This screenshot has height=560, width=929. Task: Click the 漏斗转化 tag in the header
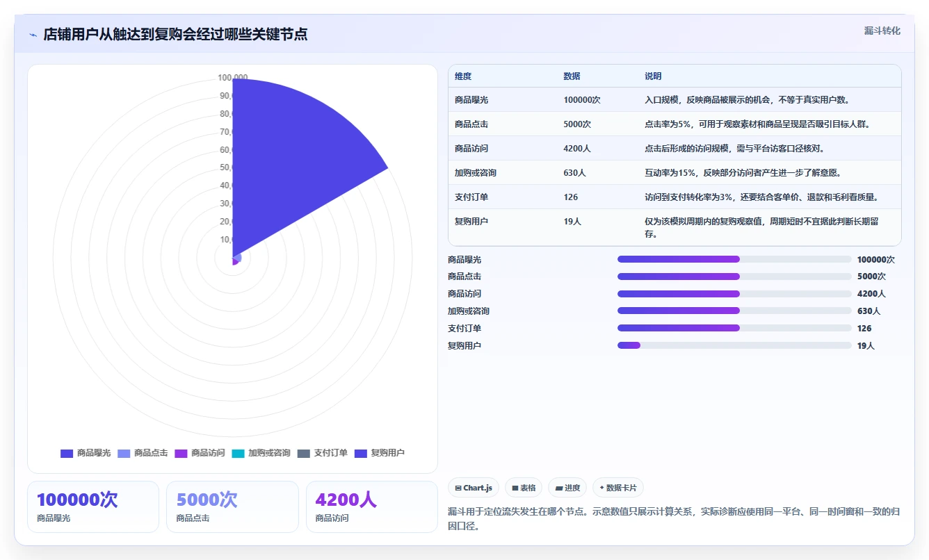coord(882,31)
